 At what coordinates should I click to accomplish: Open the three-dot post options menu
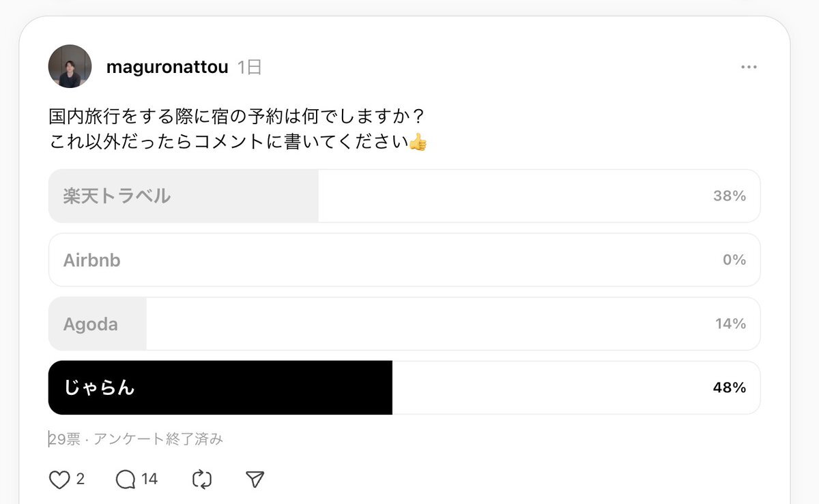pos(749,67)
